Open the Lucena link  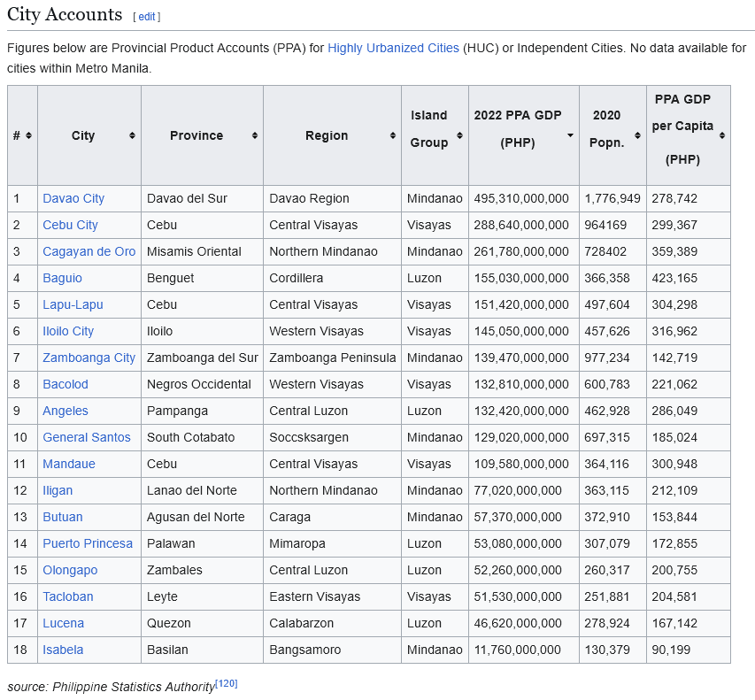point(64,623)
